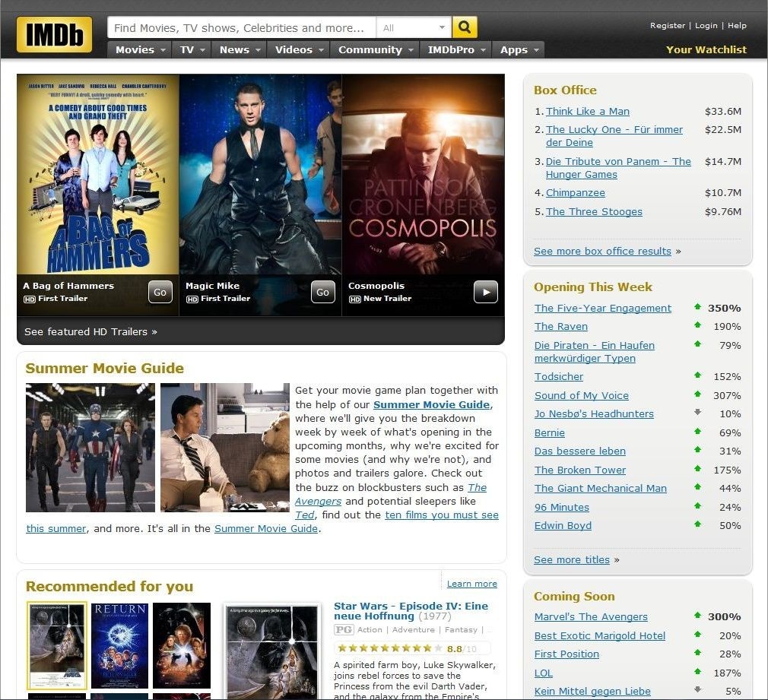Click the Go button for Magic Mike
This screenshot has height=700, width=768.
pos(322,293)
